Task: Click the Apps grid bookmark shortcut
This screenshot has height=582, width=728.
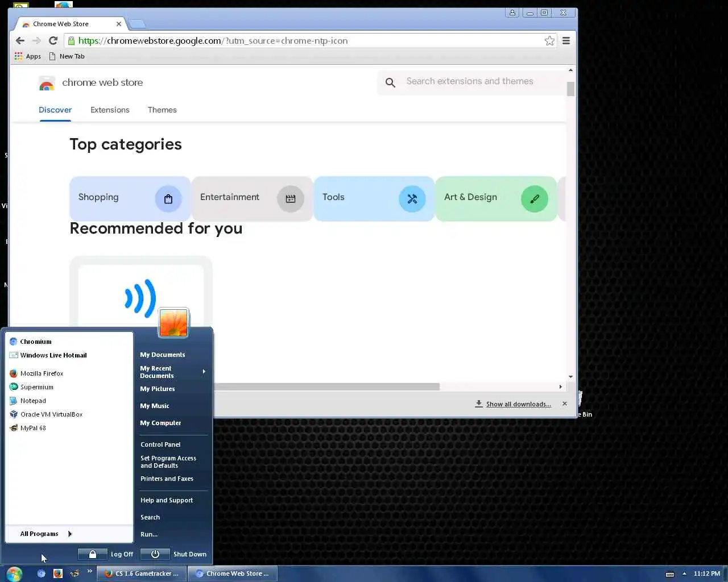Action: [28, 56]
